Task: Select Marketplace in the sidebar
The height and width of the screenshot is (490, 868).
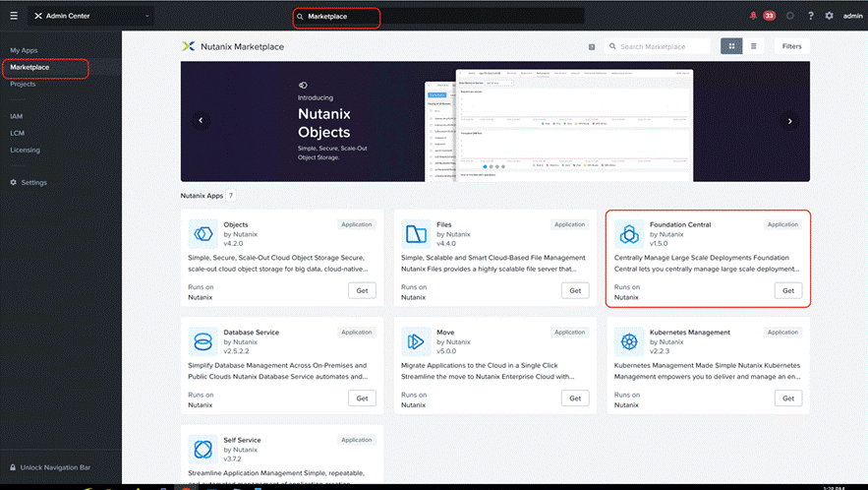Action: [x=29, y=67]
